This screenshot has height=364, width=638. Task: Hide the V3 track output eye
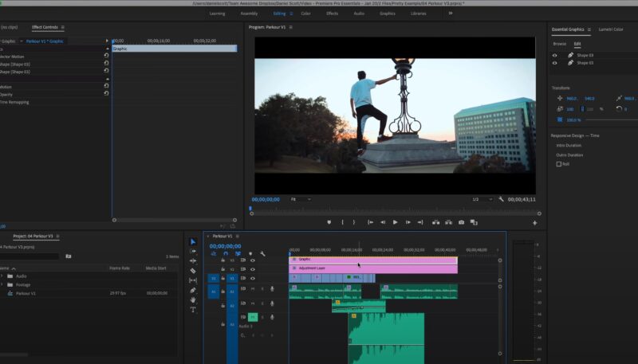[253, 260]
